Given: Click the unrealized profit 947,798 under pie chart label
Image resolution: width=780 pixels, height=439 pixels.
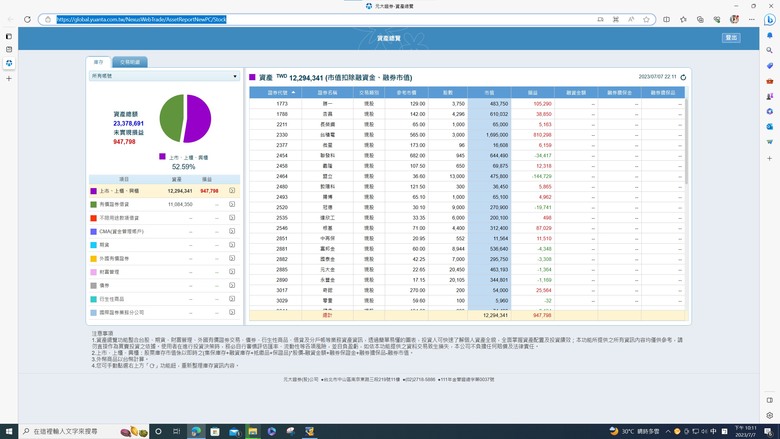Looking at the screenshot, I should tap(124, 142).
